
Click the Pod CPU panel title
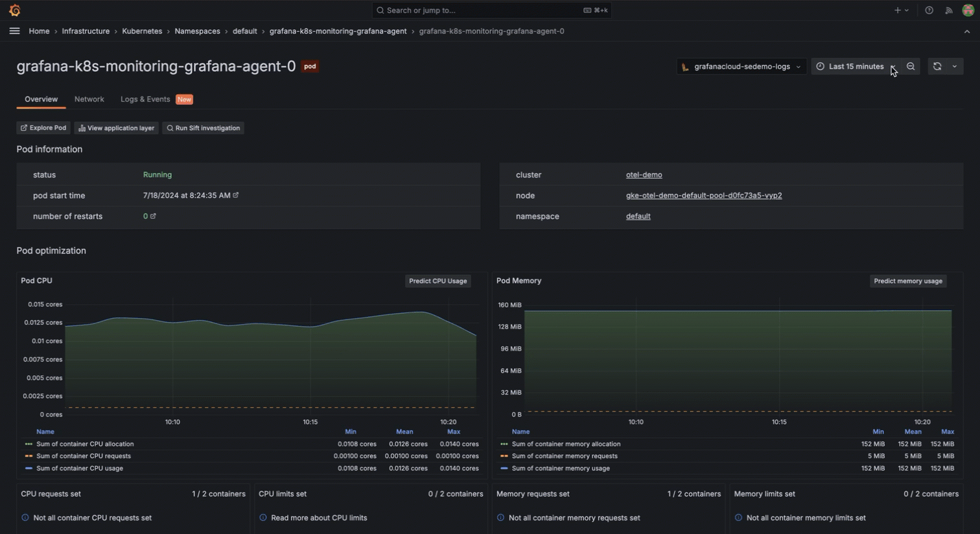coord(36,281)
